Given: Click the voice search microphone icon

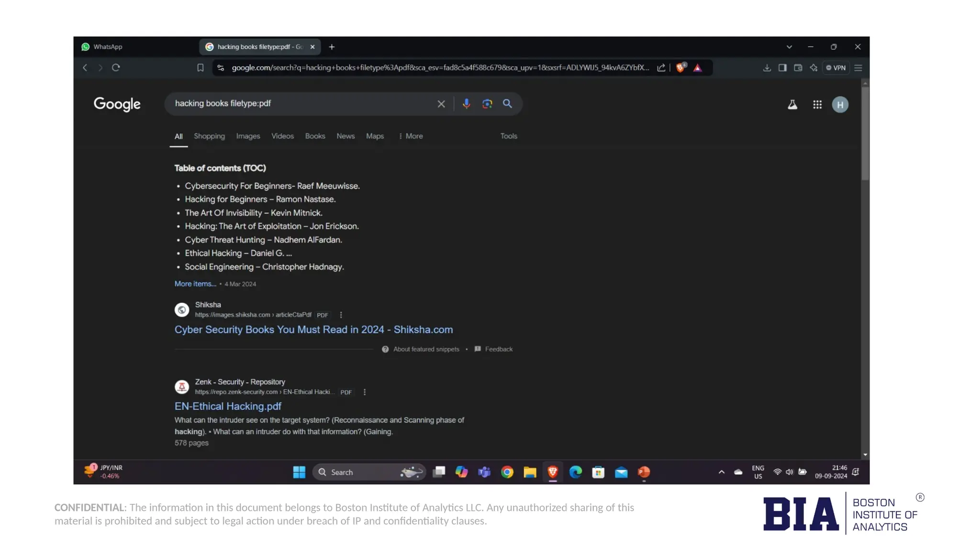Looking at the screenshot, I should click(466, 104).
